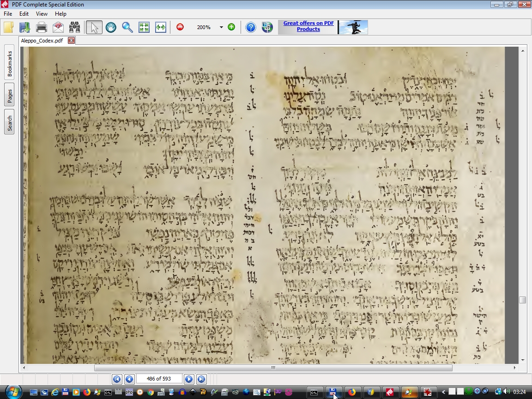Select the Hand pan tool
Viewport: 532px width, 399px height.
pyautogui.click(x=111, y=27)
